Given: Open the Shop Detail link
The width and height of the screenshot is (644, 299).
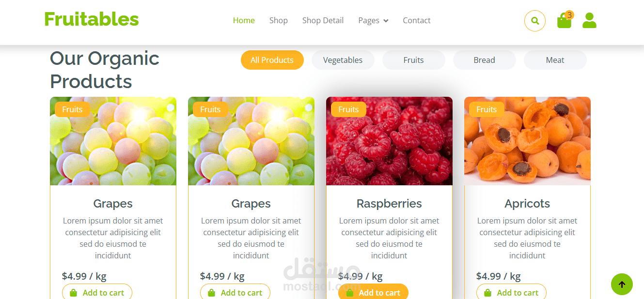Looking at the screenshot, I should pos(323,20).
